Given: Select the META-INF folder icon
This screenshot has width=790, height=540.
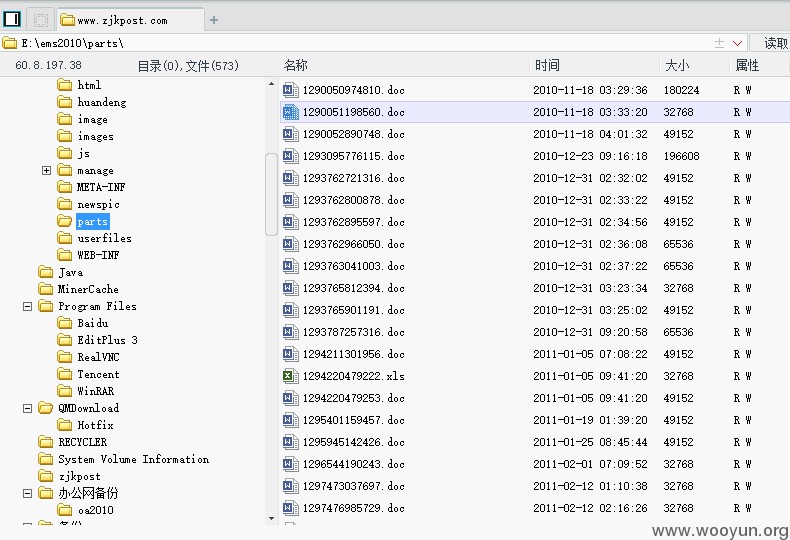Looking at the screenshot, I should [x=64, y=187].
